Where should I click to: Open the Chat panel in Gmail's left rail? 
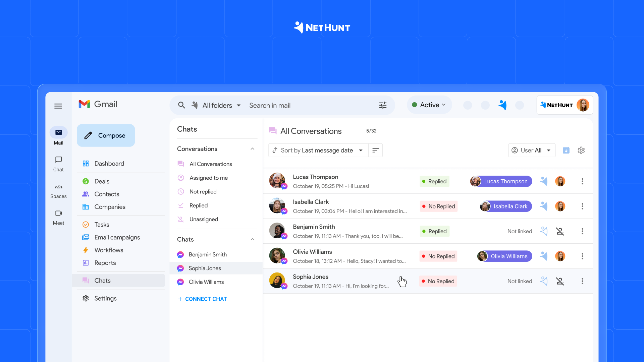coord(58,164)
